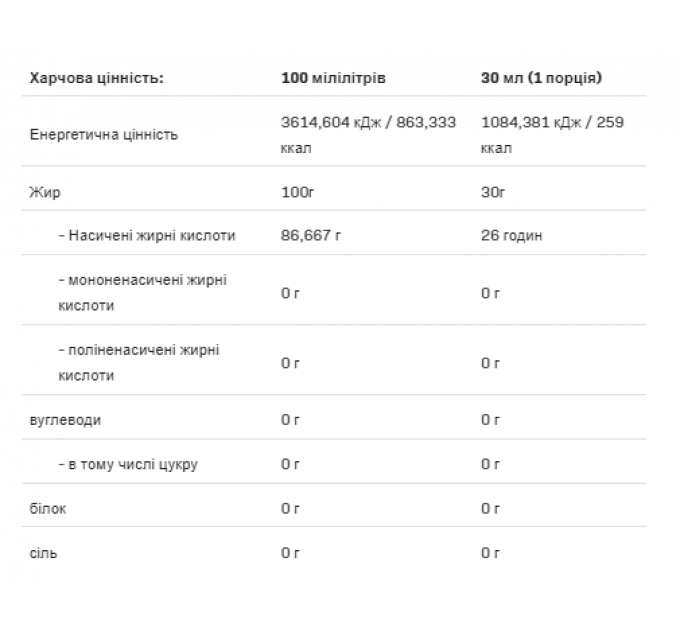Select the '100 мілілітрів' column header

point(333,78)
